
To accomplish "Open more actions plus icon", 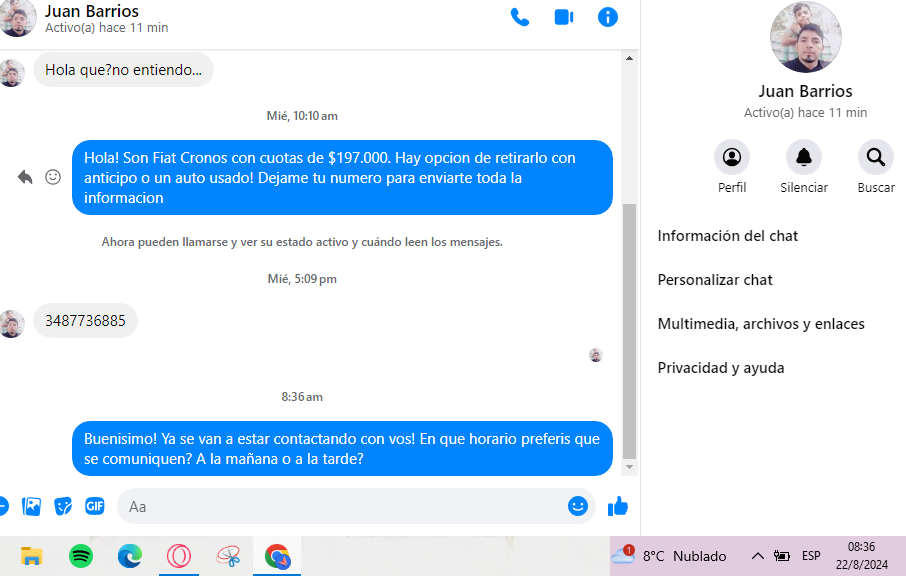I will pos(3,507).
